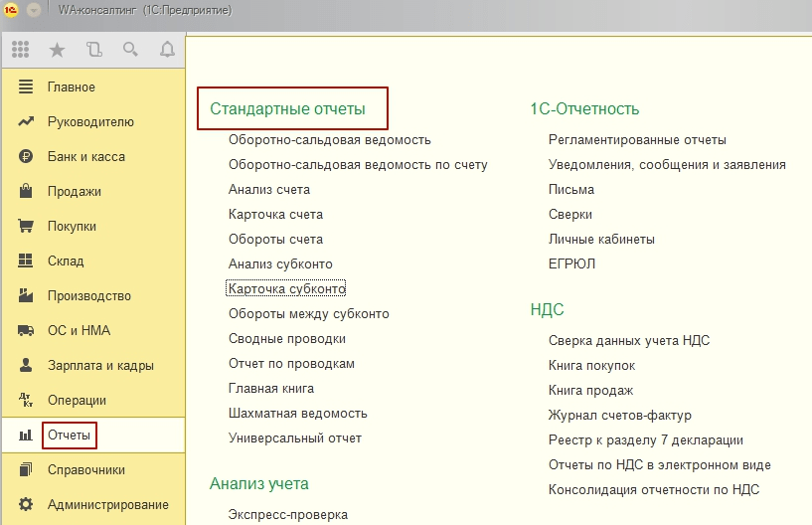
Task: Open Оборотно-сальдовая ведомость report
Action: (x=329, y=140)
